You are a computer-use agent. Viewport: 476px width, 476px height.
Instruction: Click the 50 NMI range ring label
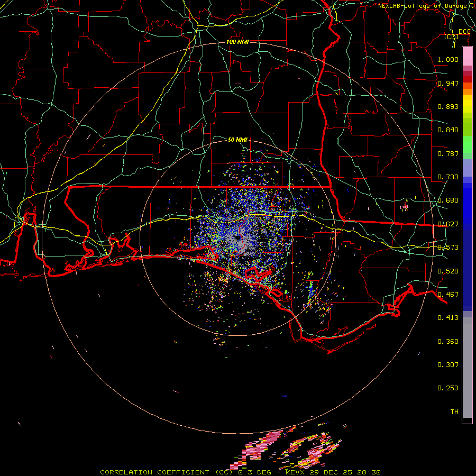click(237, 140)
